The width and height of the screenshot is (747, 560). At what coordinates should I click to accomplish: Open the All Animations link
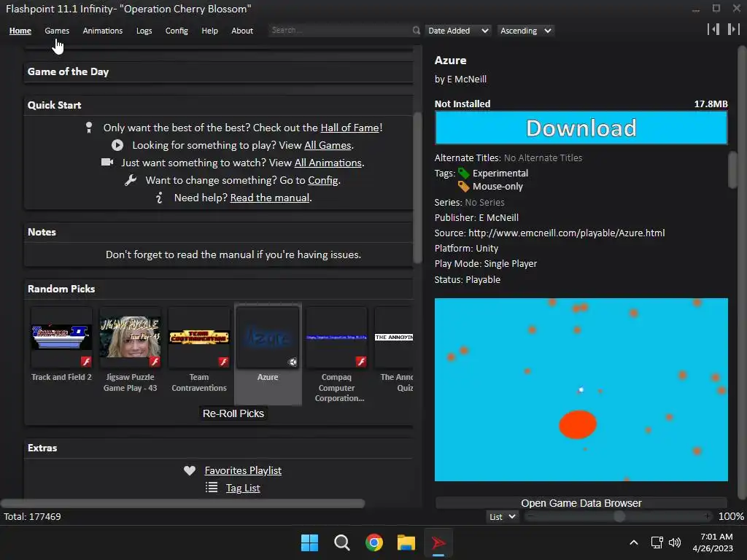tap(328, 163)
